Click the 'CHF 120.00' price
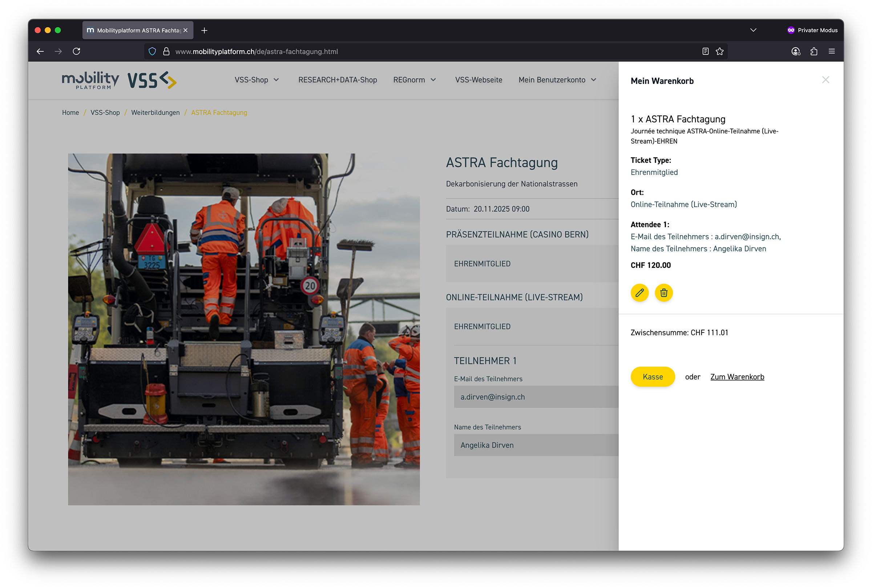The height and width of the screenshot is (588, 872). click(x=650, y=266)
